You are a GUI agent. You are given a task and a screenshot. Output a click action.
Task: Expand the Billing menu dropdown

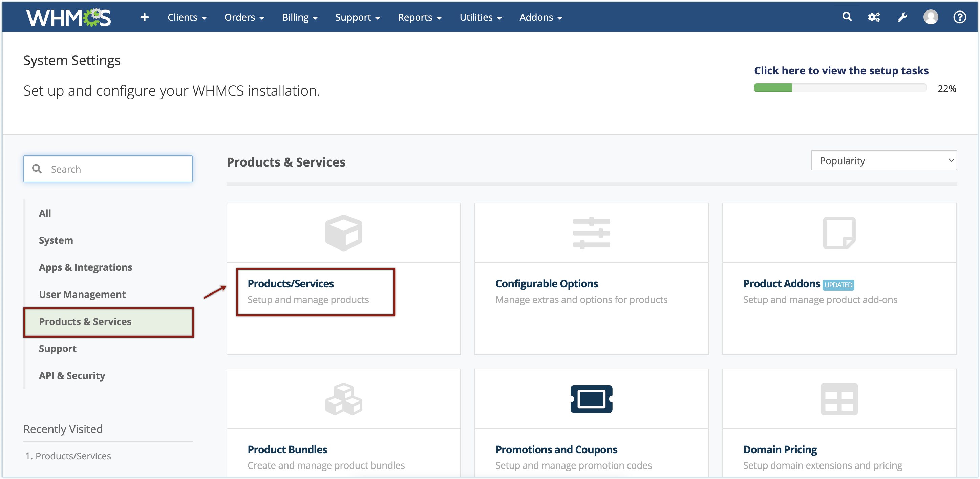tap(299, 18)
